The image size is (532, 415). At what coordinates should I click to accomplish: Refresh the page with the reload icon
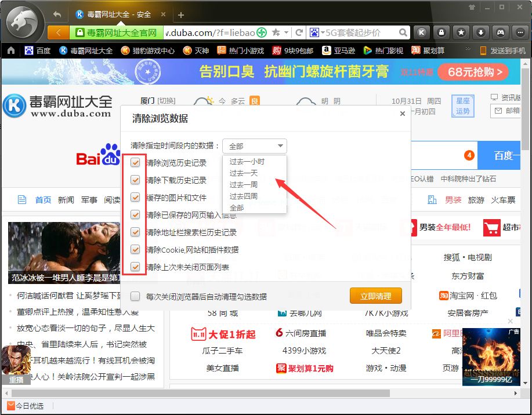click(x=299, y=32)
